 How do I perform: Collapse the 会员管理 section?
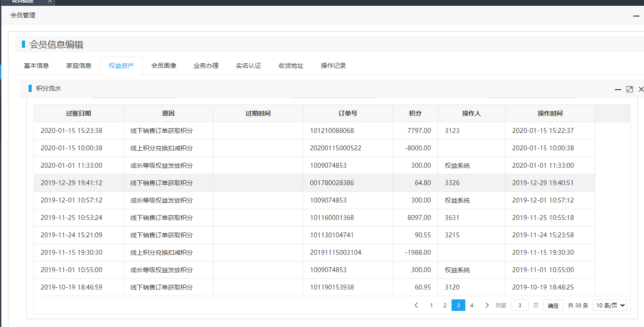636,16
